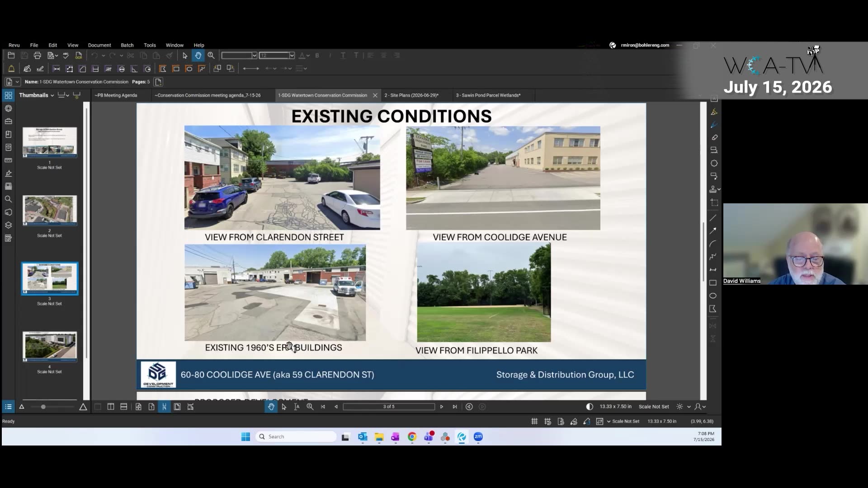Toggle the highlighted split-view mode button in bottom bar
This screenshot has width=868, height=488.
point(164,407)
